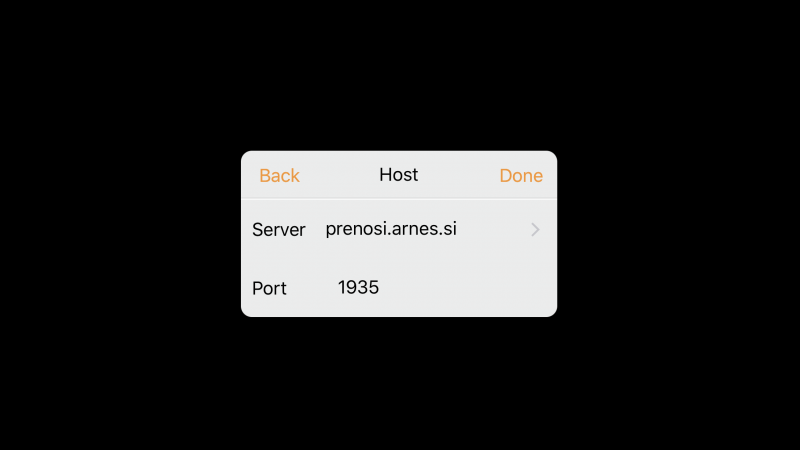
Task: Select the Port label
Action: (269, 288)
